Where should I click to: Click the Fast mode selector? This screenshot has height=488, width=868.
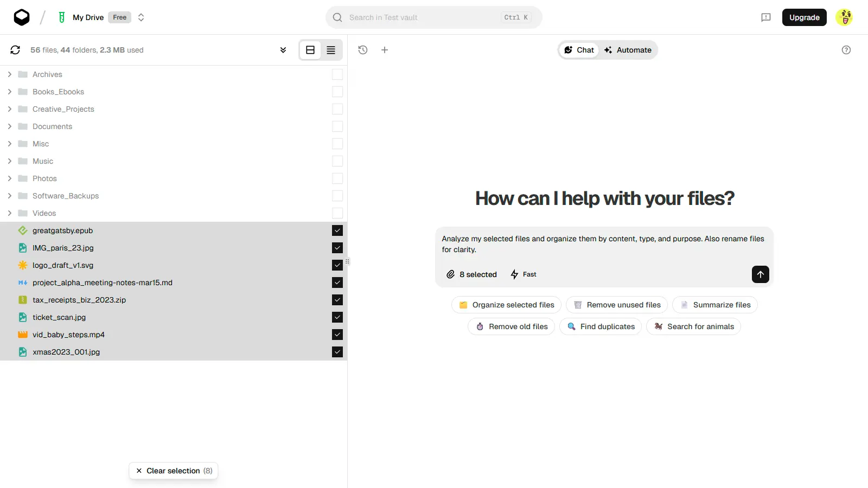(524, 274)
